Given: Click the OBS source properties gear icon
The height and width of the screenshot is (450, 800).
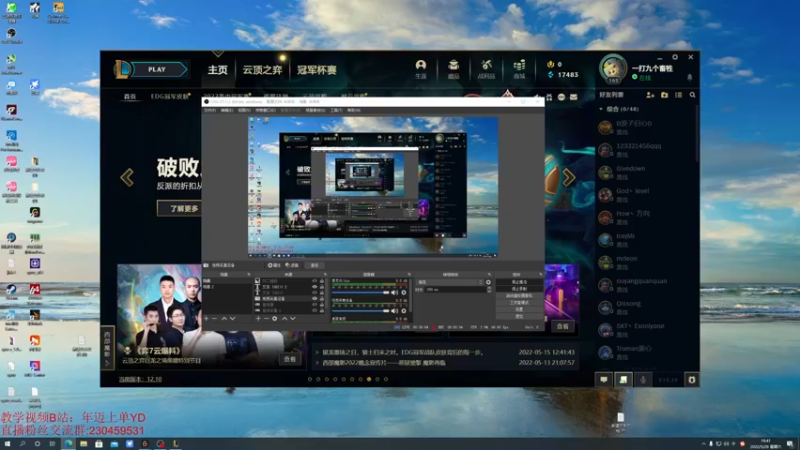Looking at the screenshot, I should (x=274, y=318).
